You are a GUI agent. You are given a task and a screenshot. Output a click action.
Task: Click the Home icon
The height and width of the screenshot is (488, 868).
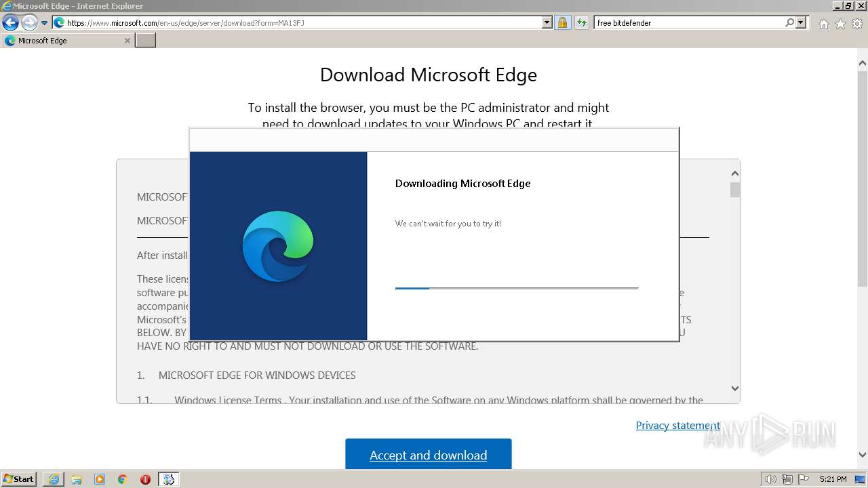823,24
